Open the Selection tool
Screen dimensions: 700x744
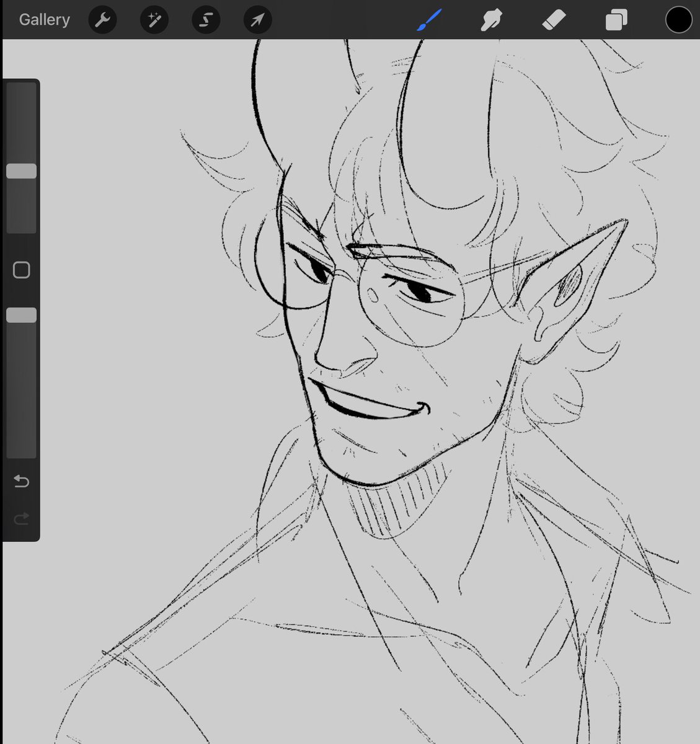pyautogui.click(x=205, y=19)
